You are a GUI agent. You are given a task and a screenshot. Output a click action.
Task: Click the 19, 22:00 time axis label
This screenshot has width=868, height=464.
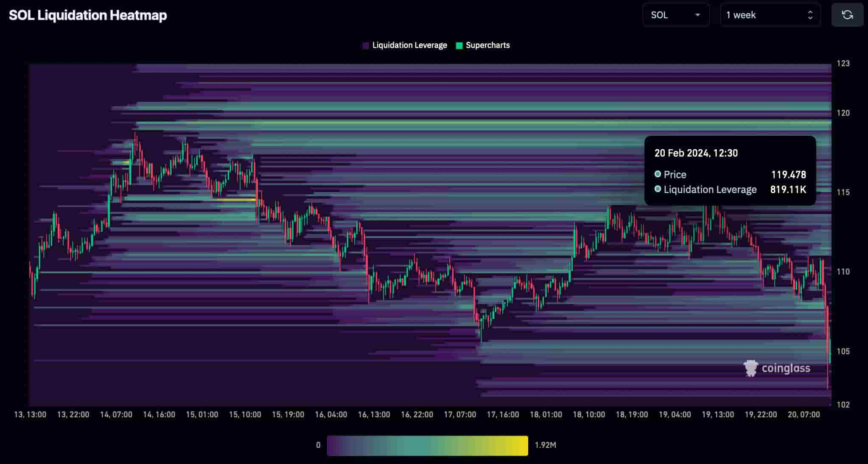click(x=761, y=414)
